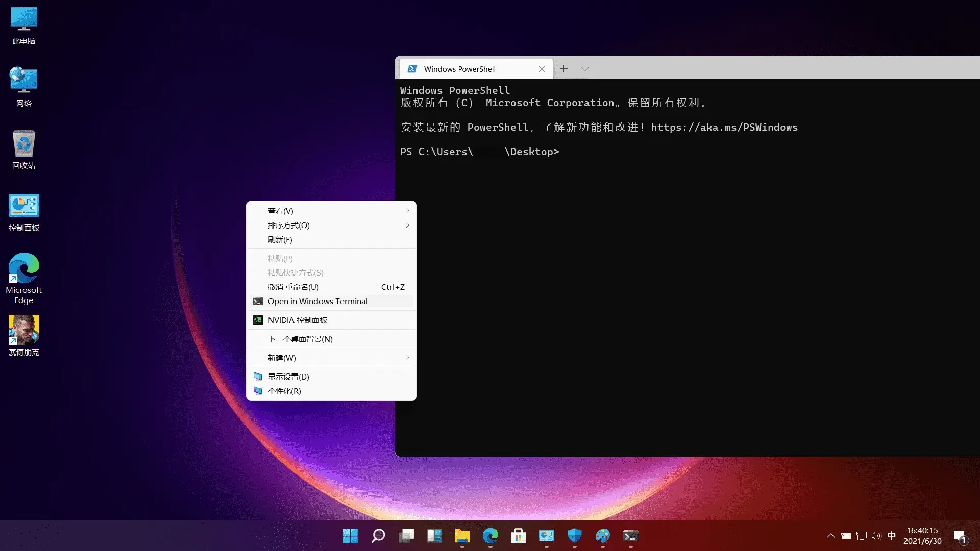Image resolution: width=980 pixels, height=551 pixels.
Task: Open the notification center icon
Action: coord(960,536)
